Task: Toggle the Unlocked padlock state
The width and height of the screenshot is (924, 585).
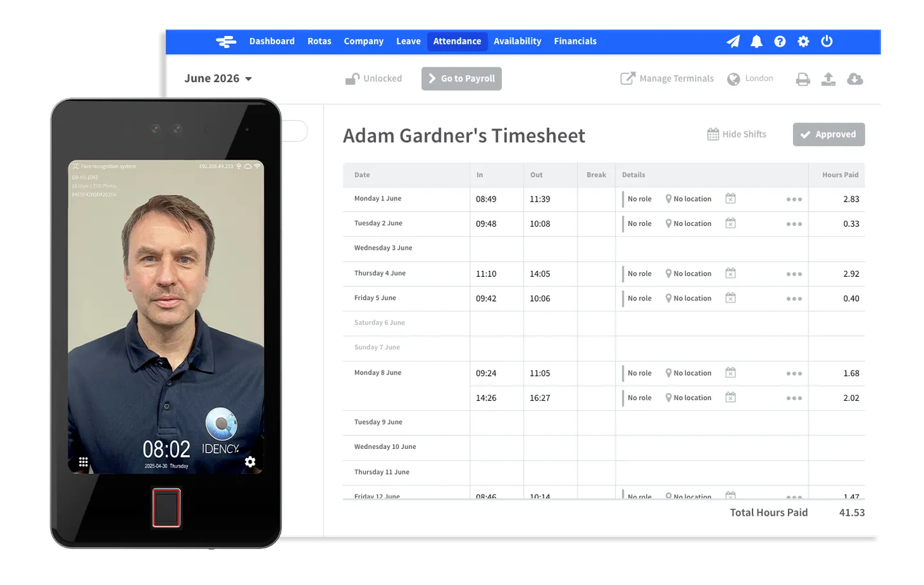Action: point(374,79)
